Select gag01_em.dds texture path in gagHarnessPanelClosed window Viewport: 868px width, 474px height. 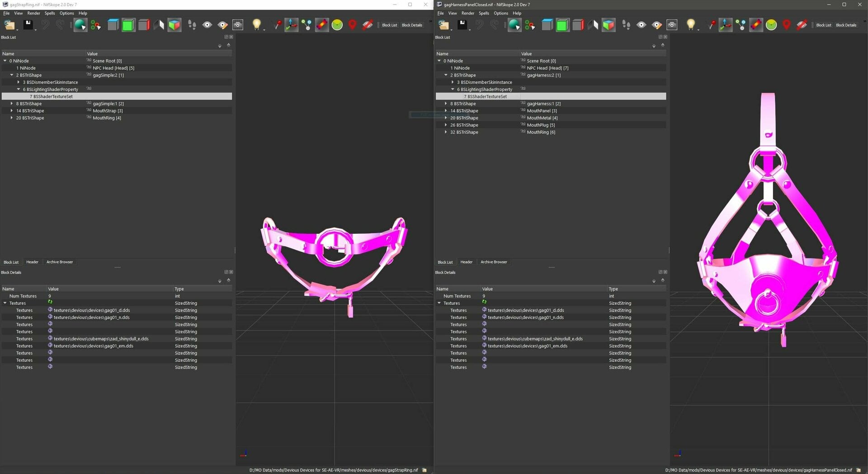[x=528, y=346]
